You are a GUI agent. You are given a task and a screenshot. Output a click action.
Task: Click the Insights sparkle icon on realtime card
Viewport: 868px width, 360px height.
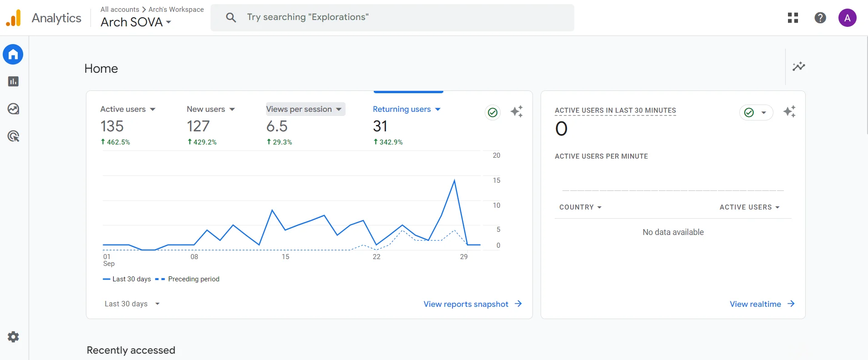point(789,111)
